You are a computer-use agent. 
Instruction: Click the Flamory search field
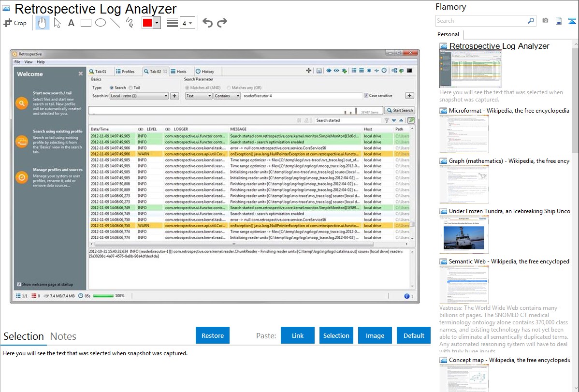click(x=481, y=21)
